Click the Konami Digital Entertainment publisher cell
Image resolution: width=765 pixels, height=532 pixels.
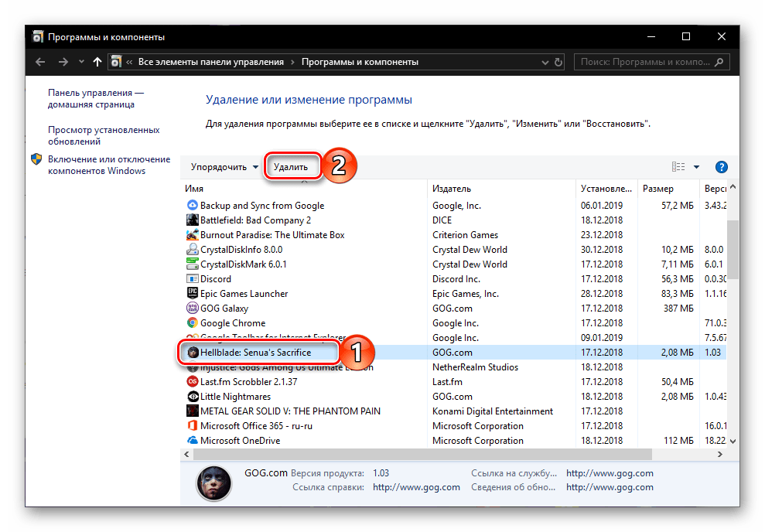coord(493,411)
